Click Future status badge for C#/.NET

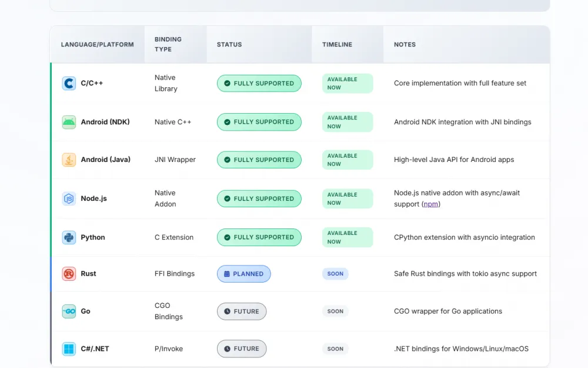[241, 349]
